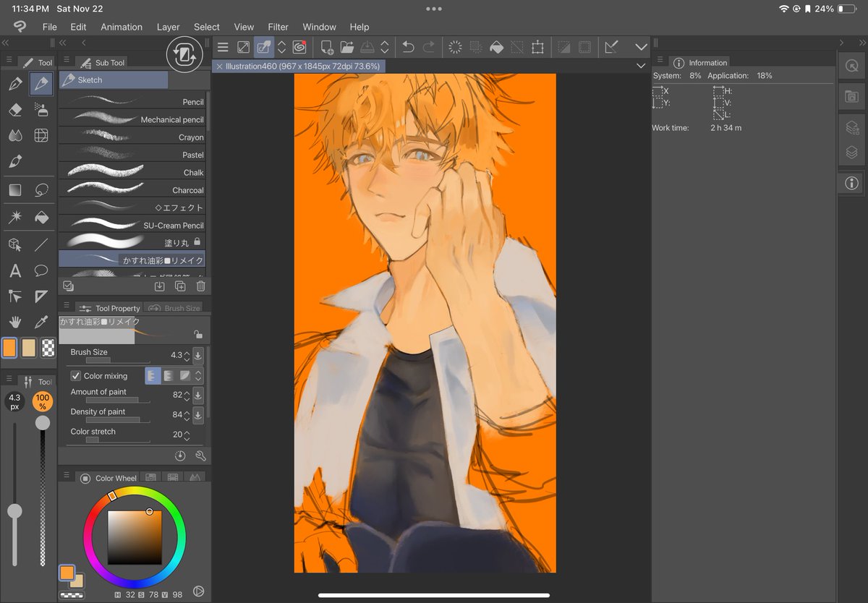This screenshot has width=868, height=603.
Task: Toggle snap to ruler icon in command bar
Action: pyautogui.click(x=611, y=47)
